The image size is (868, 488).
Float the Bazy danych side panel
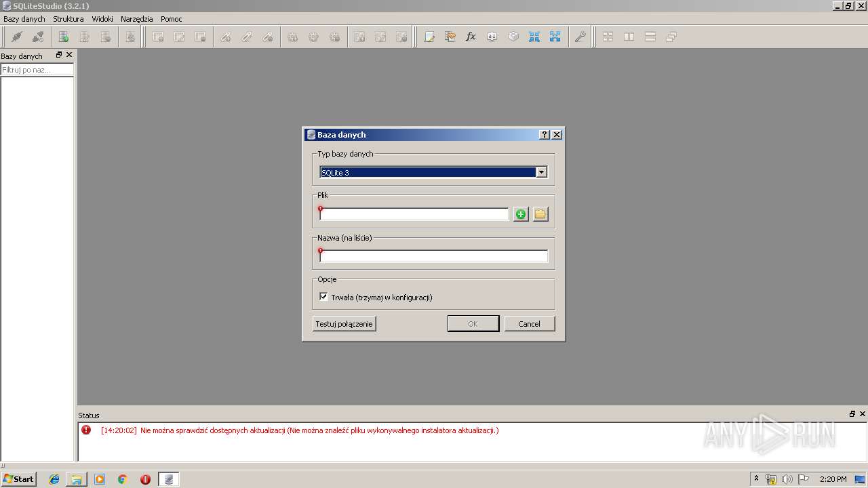[59, 55]
